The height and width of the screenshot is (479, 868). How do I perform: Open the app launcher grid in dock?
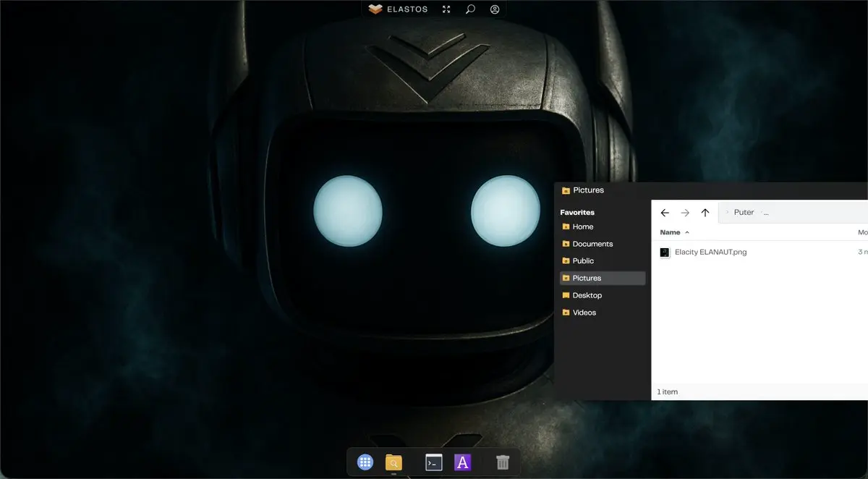tap(365, 462)
